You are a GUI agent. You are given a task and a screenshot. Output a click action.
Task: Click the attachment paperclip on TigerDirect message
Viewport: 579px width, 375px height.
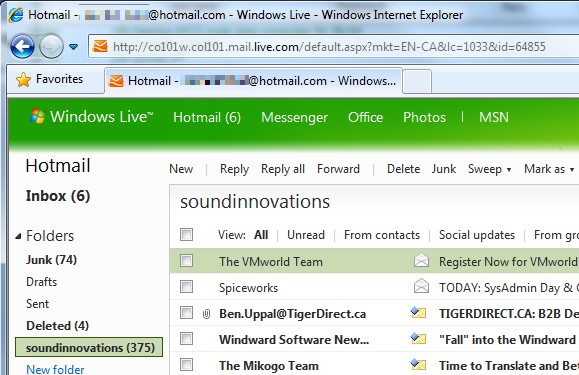coord(206,314)
